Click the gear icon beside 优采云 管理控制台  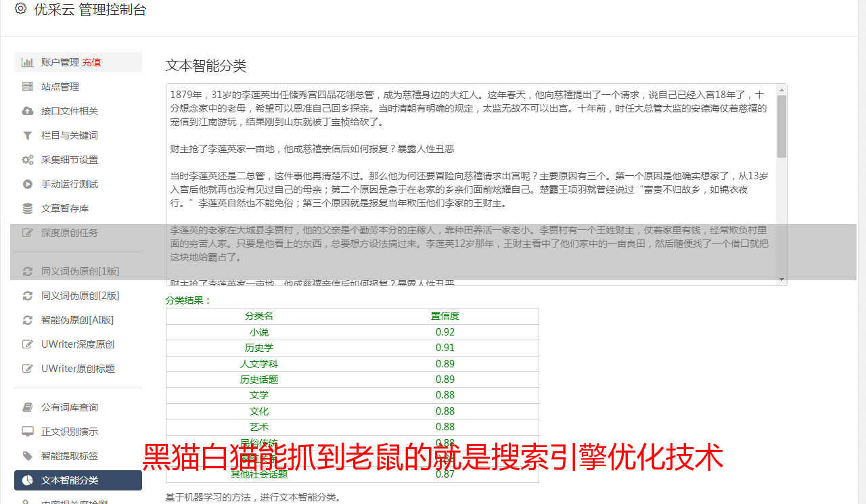pyautogui.click(x=20, y=9)
